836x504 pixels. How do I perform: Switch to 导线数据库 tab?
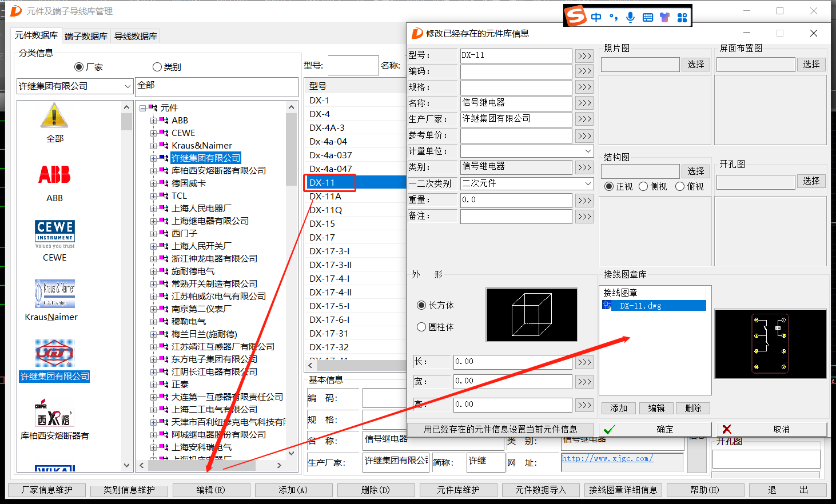(x=136, y=36)
